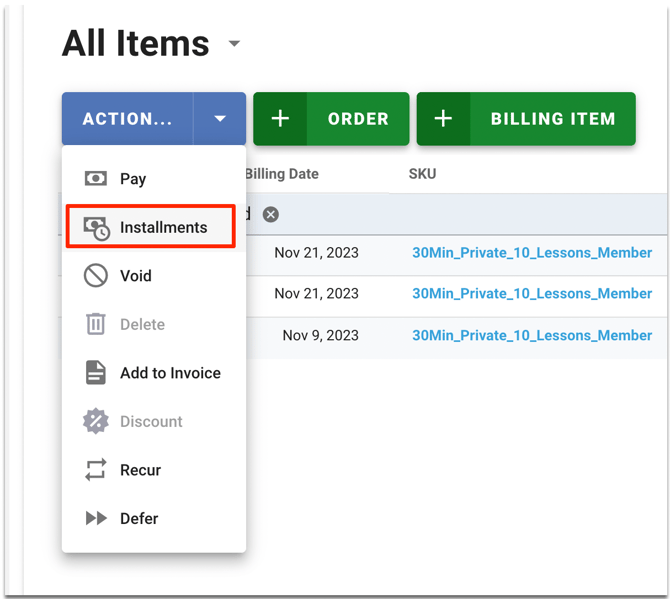
Task: Click the Pay cash icon
Action: coord(96,179)
